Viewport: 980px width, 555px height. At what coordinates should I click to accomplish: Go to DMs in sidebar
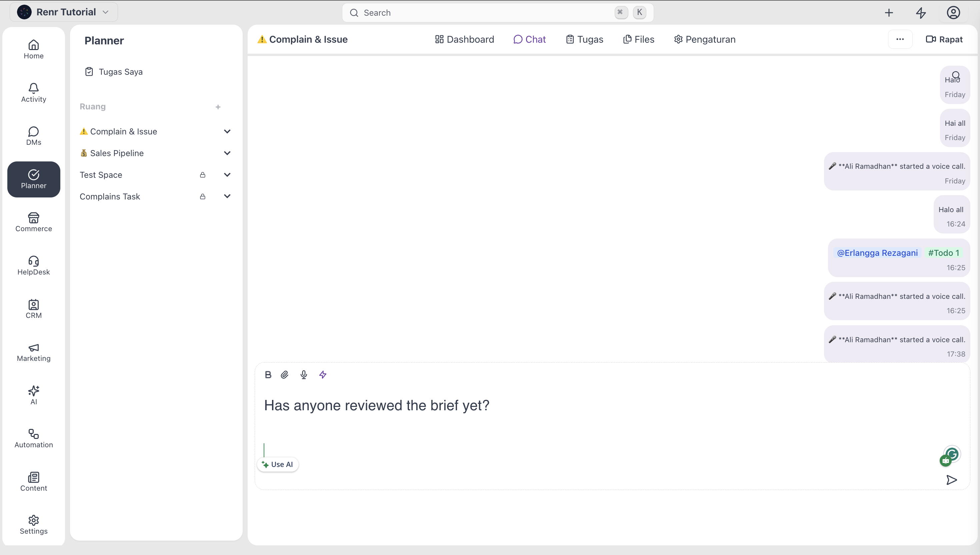(34, 136)
